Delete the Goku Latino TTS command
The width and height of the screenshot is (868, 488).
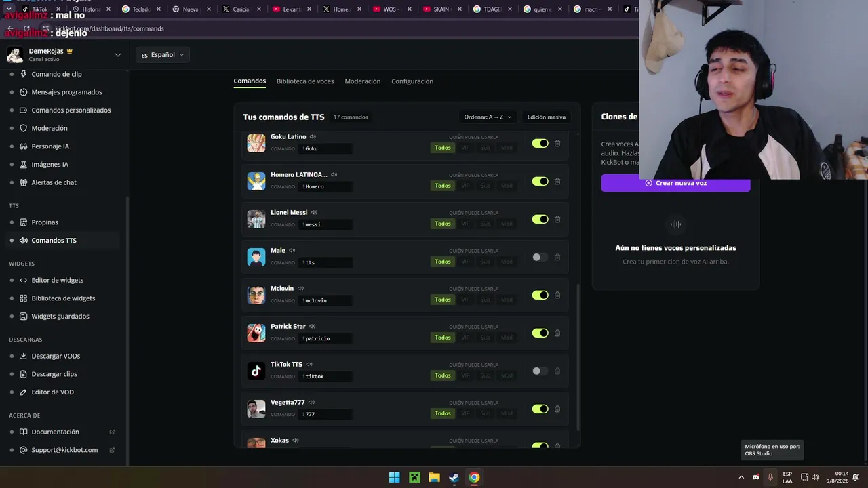[557, 144]
